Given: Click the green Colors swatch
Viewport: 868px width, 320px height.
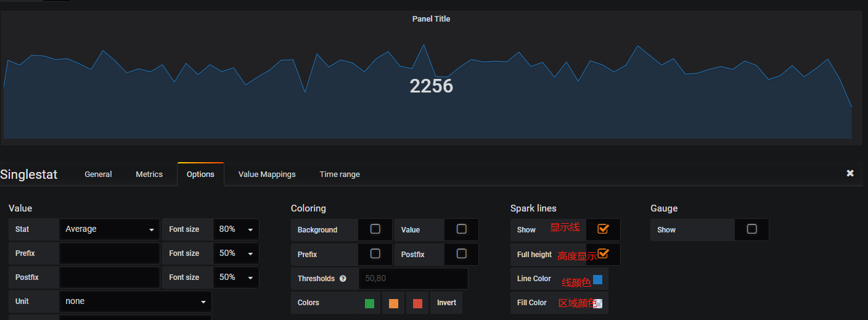Looking at the screenshot, I should tap(369, 303).
